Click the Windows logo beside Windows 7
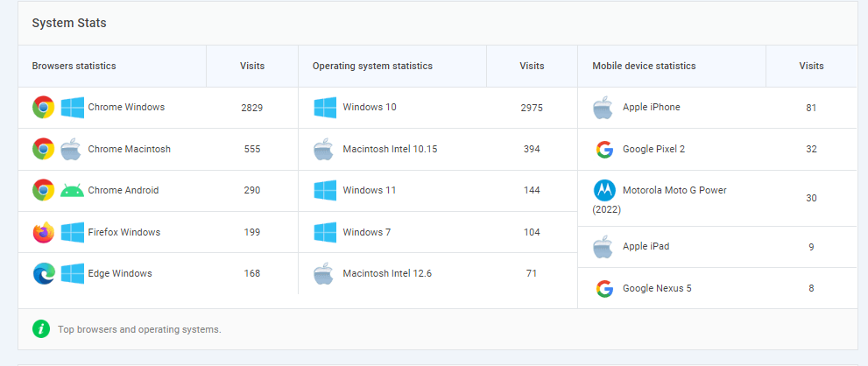 coord(325,232)
